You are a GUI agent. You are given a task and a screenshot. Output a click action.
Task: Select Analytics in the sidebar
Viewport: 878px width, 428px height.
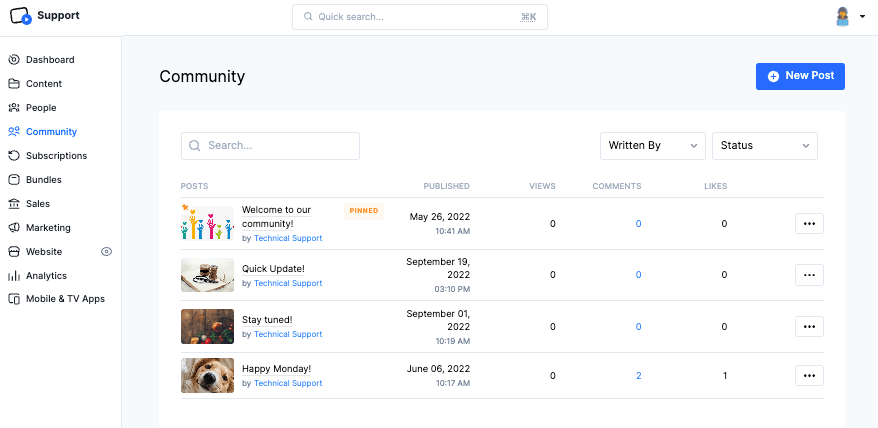[46, 276]
